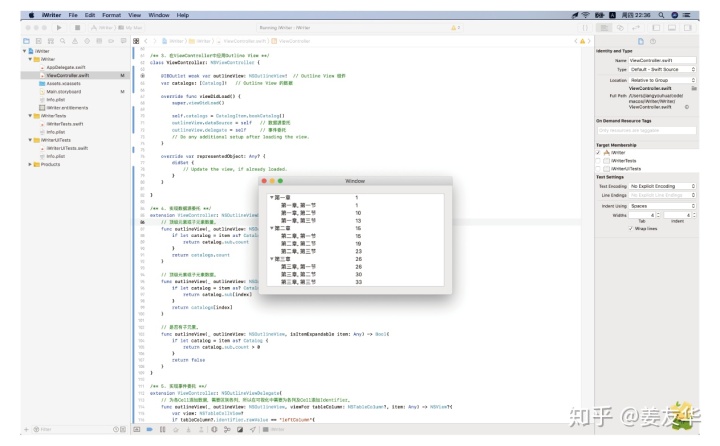Collapse the iWriter project root disclosure triangle
This screenshot has height=446, width=720.
pos(24,51)
